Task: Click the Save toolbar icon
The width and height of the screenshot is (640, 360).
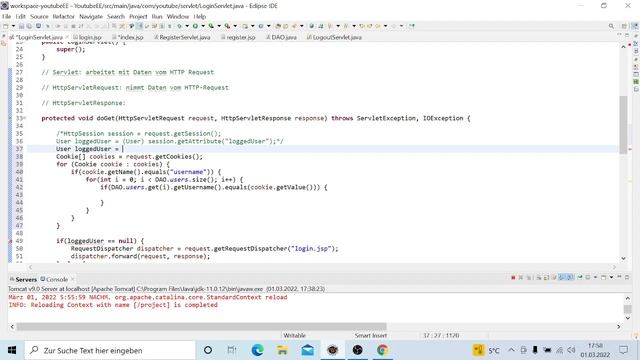Action: tap(21, 26)
